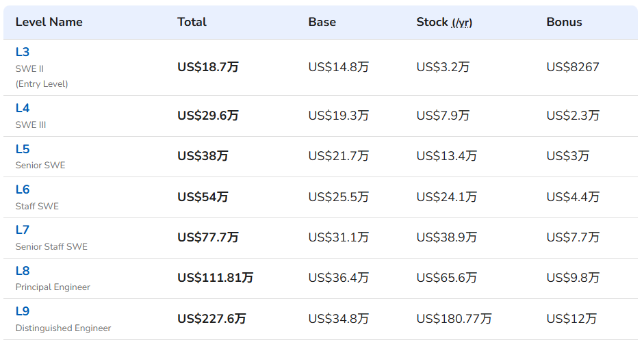Open the L7 level link

23,230
